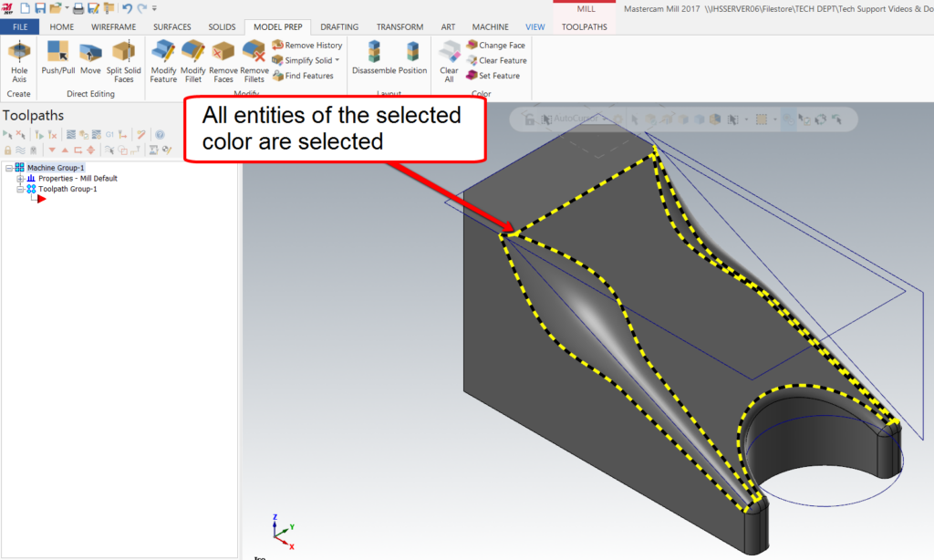The image size is (934, 560).
Task: Click Select all dirty operations icon
Action: pyautogui.click(x=20, y=135)
